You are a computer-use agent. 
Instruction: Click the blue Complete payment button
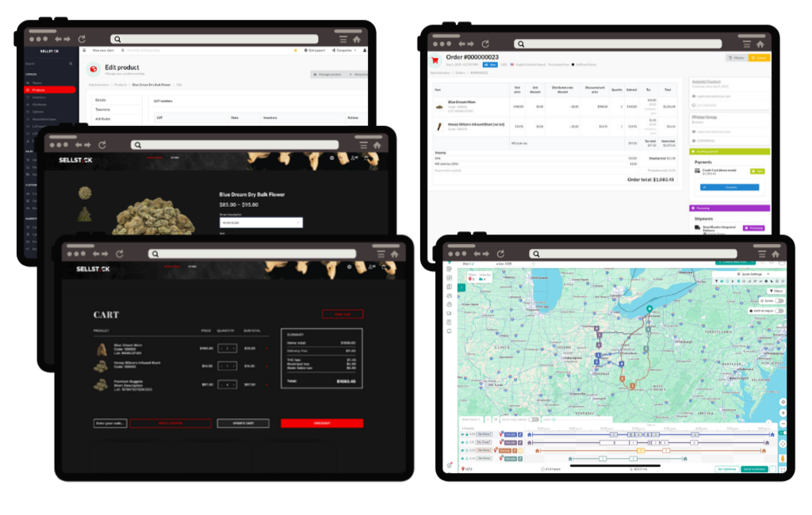click(x=729, y=187)
